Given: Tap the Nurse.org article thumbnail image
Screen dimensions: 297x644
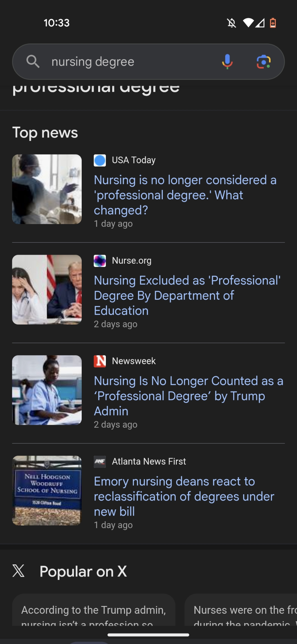Looking at the screenshot, I should (47, 290).
